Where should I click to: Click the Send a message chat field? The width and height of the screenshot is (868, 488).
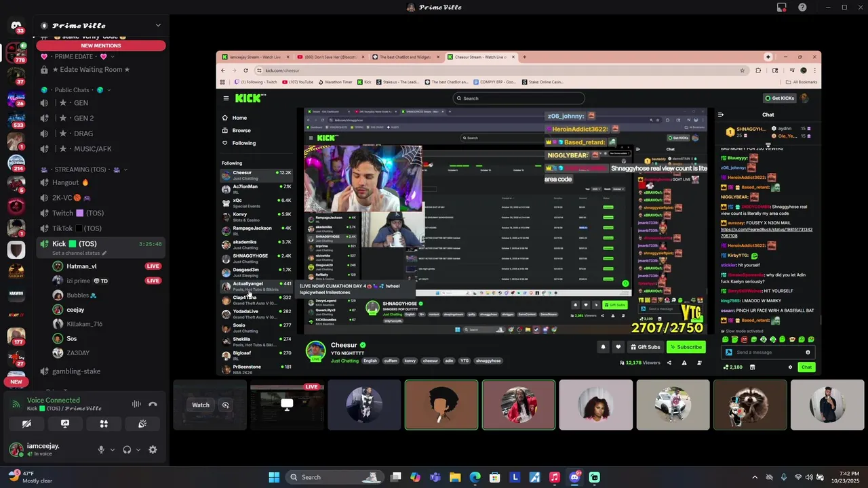click(x=768, y=352)
